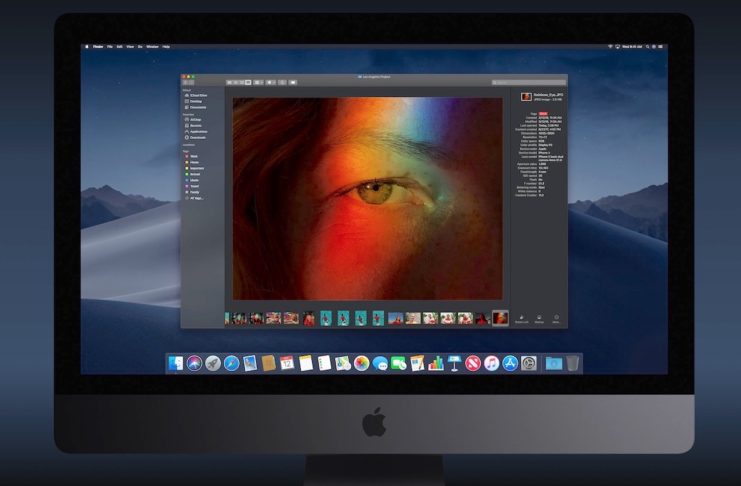Launch Siri from the Dock

click(194, 363)
